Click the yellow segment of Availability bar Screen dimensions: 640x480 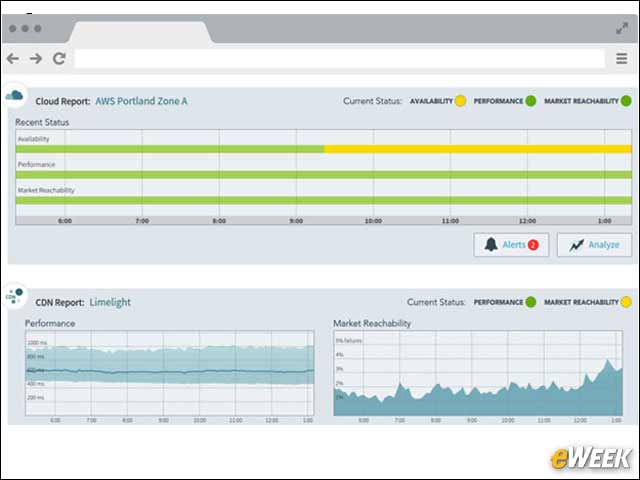[478, 149]
